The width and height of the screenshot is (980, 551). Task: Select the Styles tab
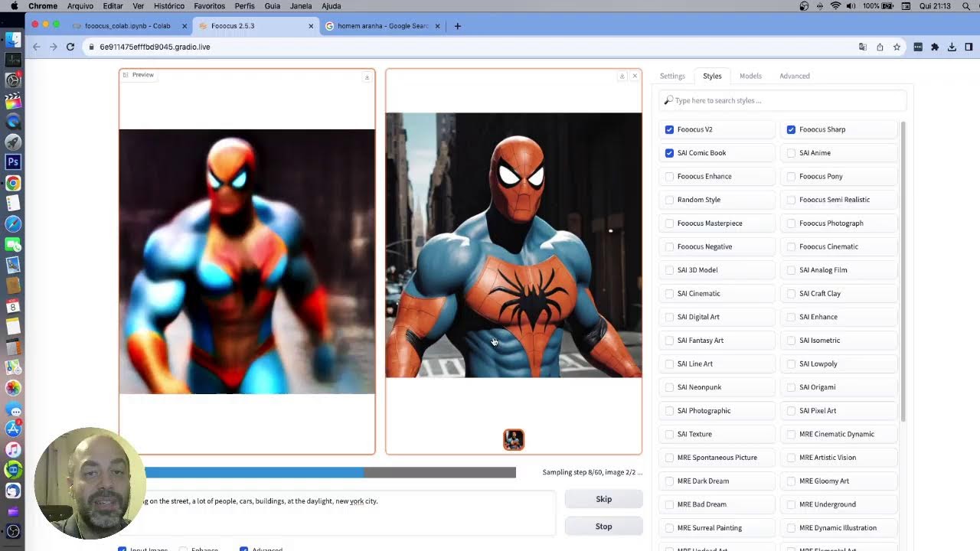click(x=712, y=76)
